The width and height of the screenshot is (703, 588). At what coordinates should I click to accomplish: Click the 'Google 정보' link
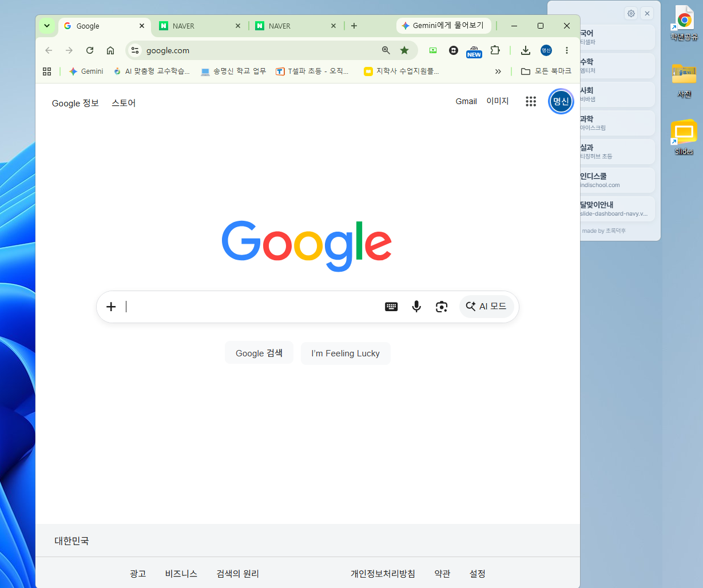click(76, 103)
